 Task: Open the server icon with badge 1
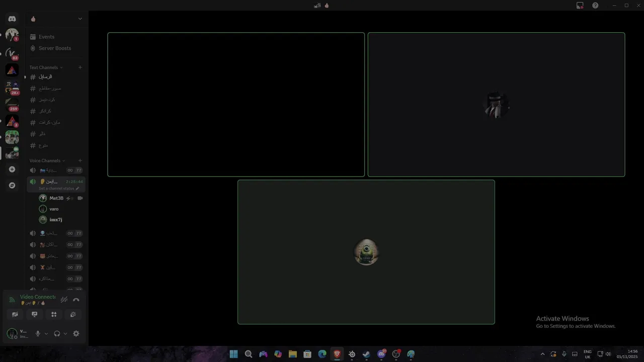pos(12,35)
